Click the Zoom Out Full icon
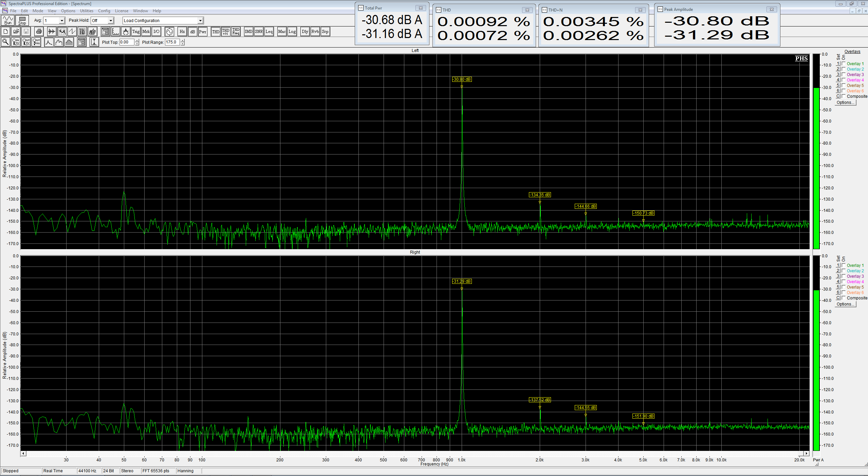Viewport: 868px width, 476px height. 36,42
